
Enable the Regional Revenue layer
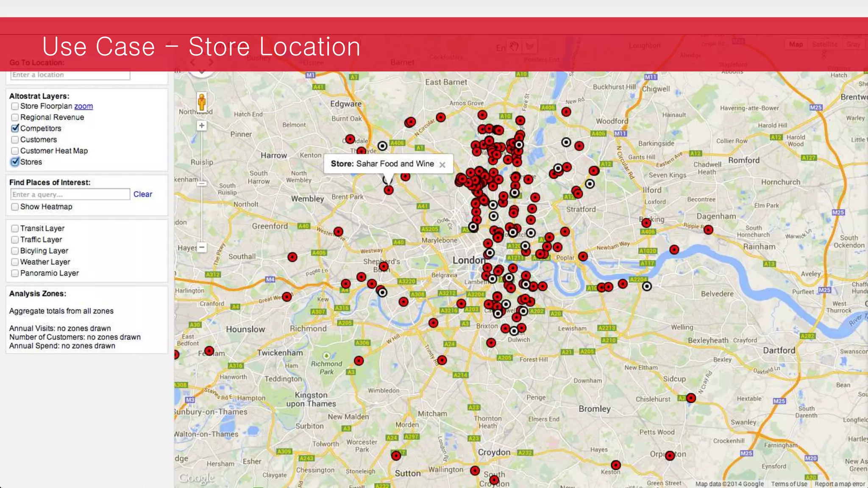(15, 117)
